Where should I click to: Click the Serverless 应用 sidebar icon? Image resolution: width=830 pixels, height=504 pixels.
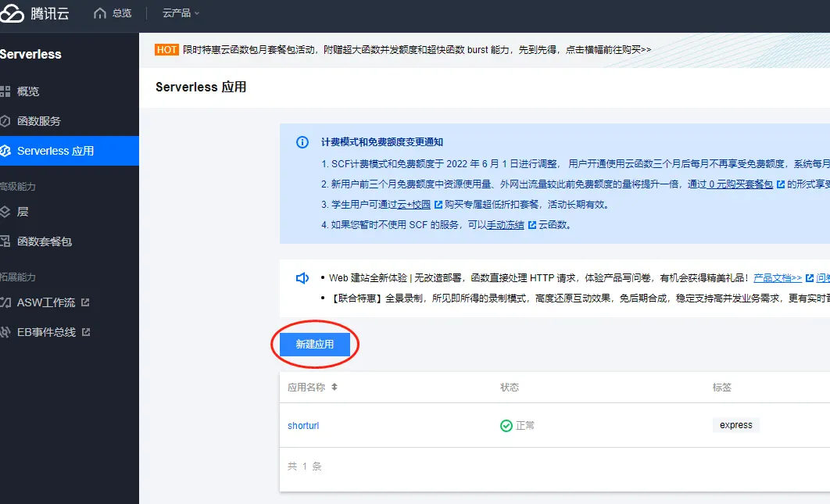pyautogui.click(x=5, y=151)
